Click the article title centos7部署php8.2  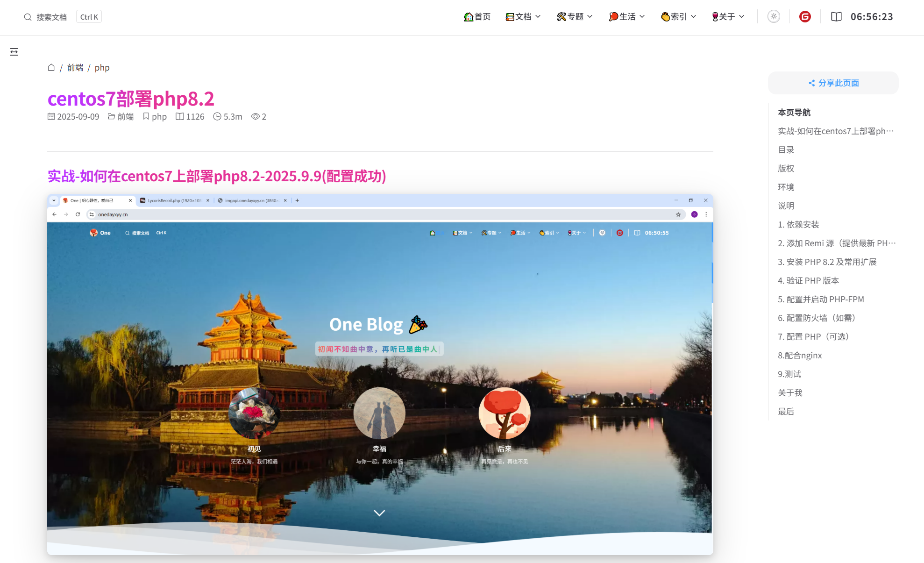click(131, 99)
